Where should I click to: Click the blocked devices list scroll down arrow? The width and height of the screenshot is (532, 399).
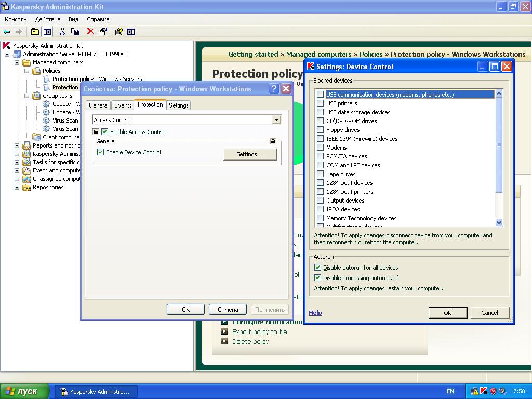click(x=499, y=222)
